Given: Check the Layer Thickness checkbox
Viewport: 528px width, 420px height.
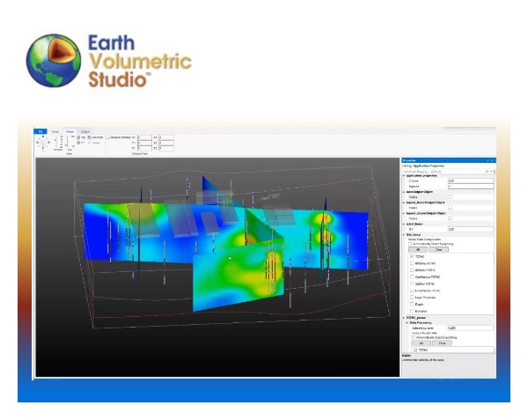Looking at the screenshot, I should click(x=412, y=298).
